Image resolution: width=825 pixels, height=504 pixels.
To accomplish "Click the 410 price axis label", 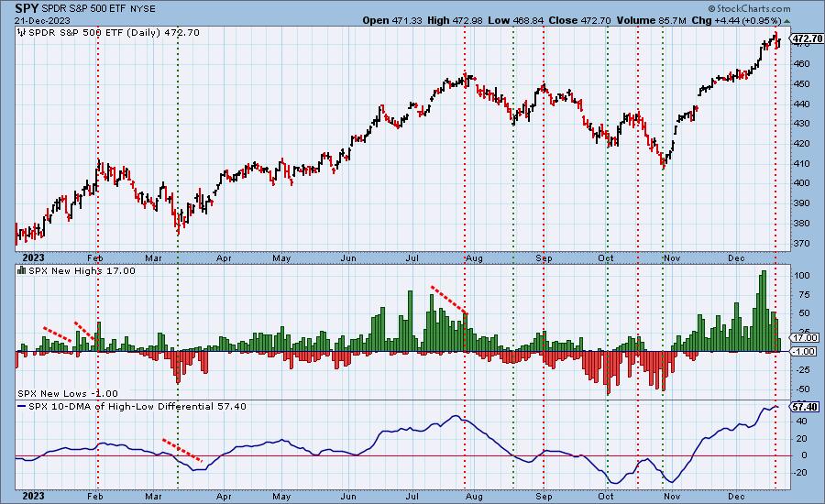I will pyautogui.click(x=802, y=164).
